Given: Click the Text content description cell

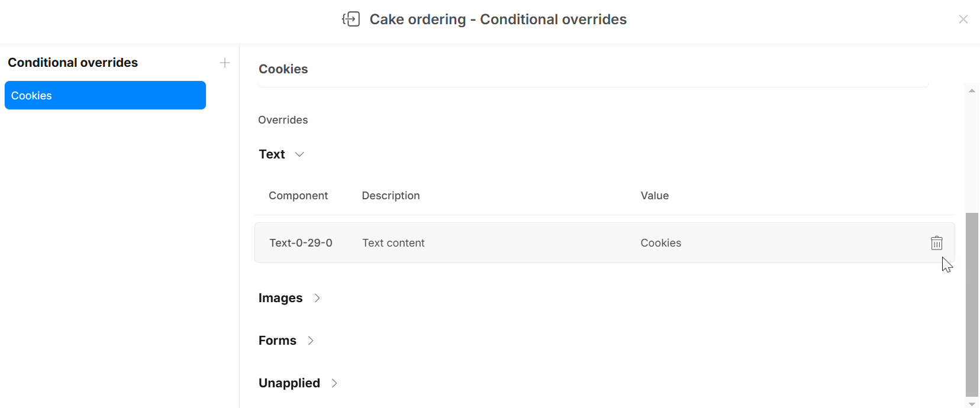Looking at the screenshot, I should 393,243.
